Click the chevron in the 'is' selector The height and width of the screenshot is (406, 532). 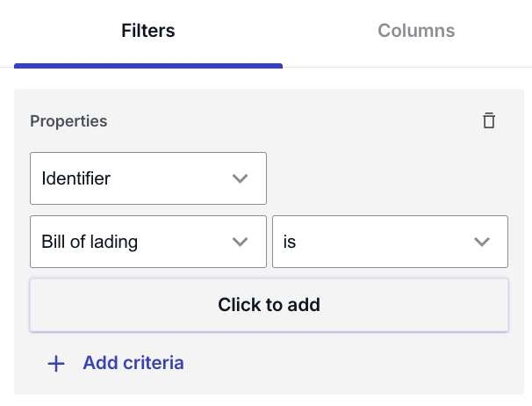click(482, 242)
